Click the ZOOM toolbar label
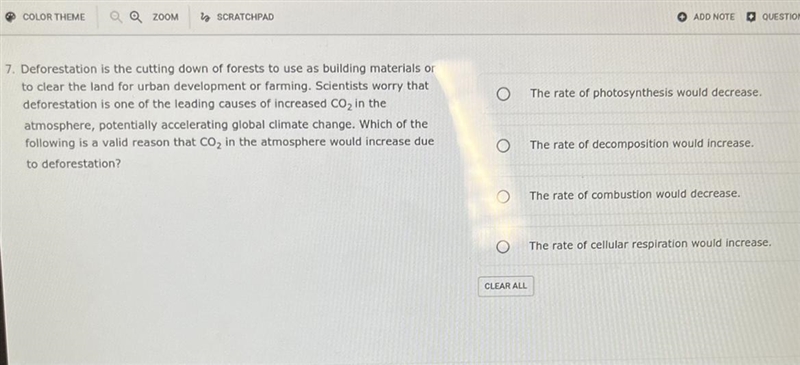 point(165,17)
